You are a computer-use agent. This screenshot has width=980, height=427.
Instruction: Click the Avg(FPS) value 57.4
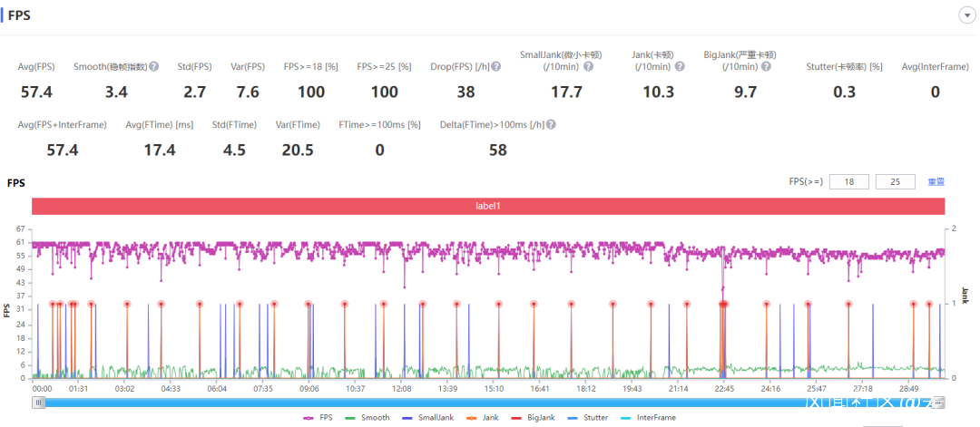[x=36, y=92]
